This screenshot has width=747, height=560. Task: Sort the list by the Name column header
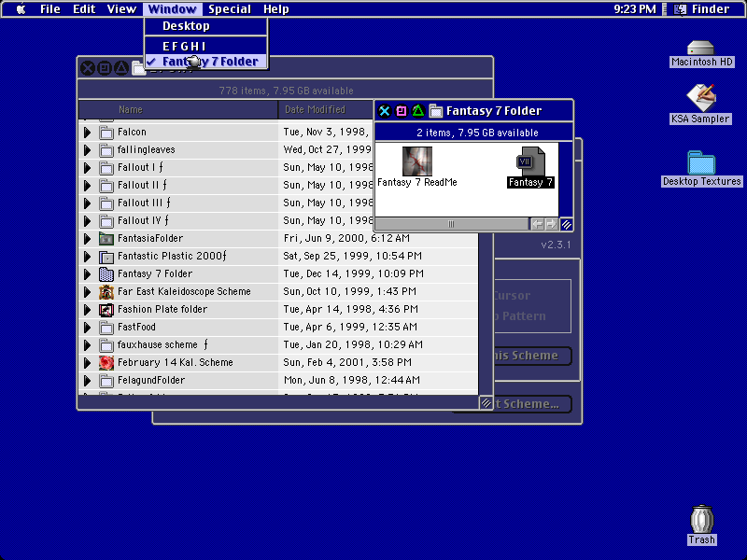coord(178,109)
